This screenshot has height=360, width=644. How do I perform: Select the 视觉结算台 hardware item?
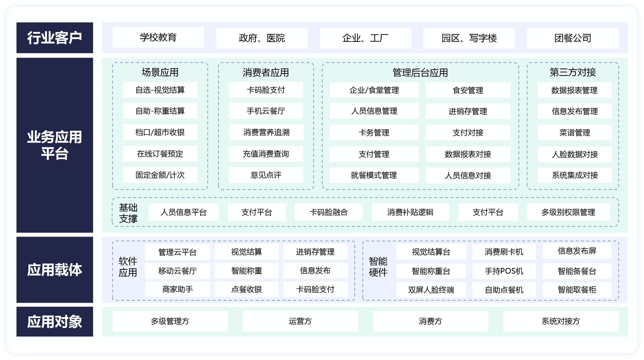coord(431,252)
